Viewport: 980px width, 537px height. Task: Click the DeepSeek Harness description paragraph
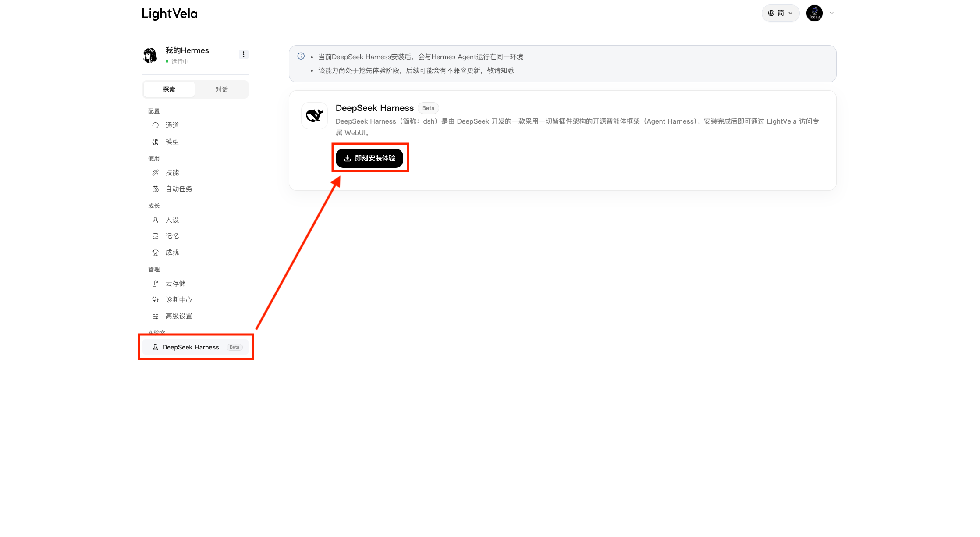pyautogui.click(x=577, y=127)
